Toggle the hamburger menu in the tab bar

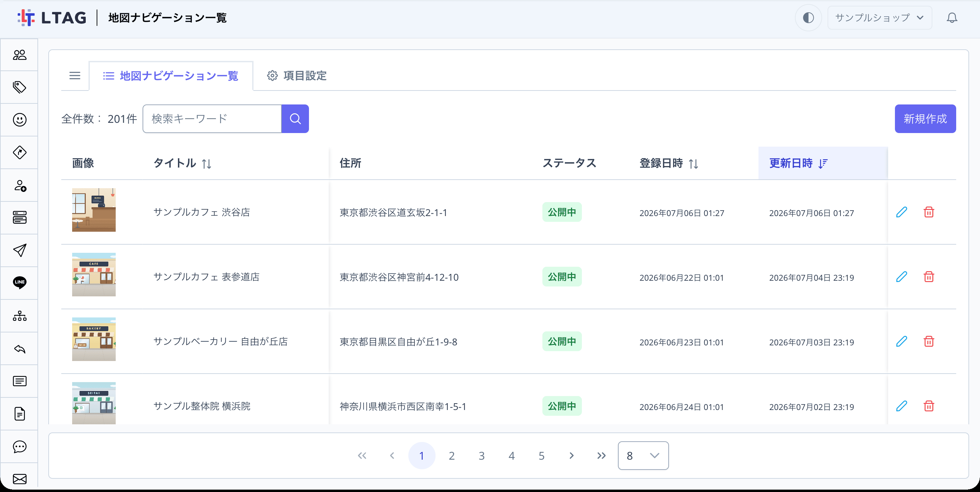(x=75, y=76)
